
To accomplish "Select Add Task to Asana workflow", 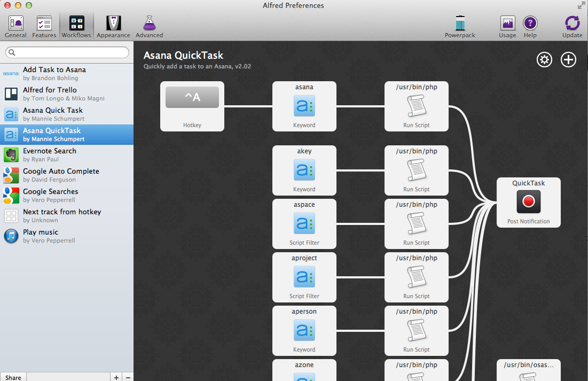I will coord(67,74).
